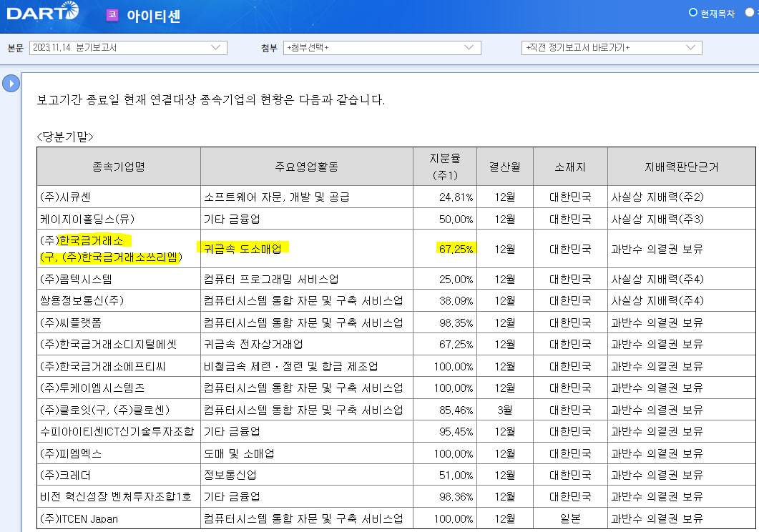Expand the left table-of-contents panel arrow

click(x=11, y=84)
